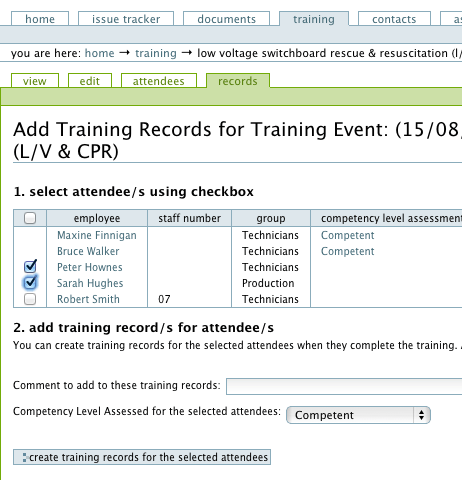The image size is (462, 480).
Task: Go to the contacts tab
Action: click(394, 19)
